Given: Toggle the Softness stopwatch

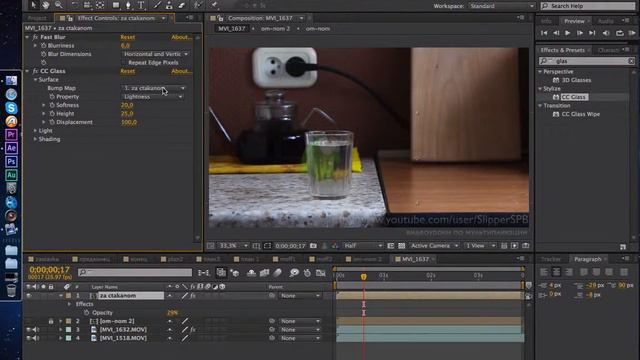Looking at the screenshot, I should (x=52, y=105).
